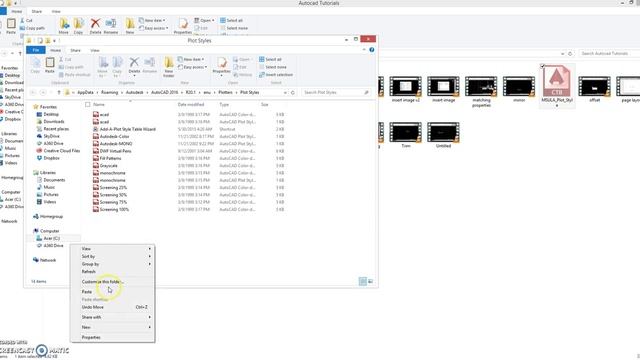
Task: Click Paste in Autocad Tutorials ribbon
Action: pyautogui.click(x=11, y=26)
